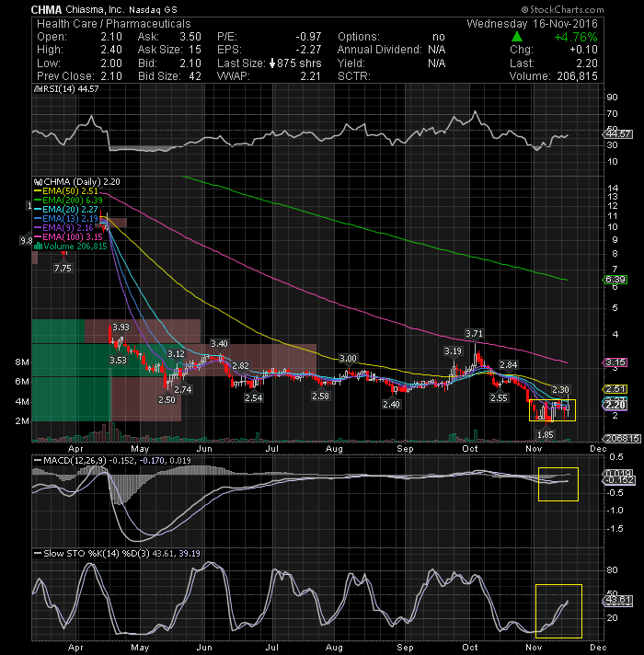The width and height of the screenshot is (644, 655).
Task: Click the Last price 2.20 in header
Action: click(587, 63)
